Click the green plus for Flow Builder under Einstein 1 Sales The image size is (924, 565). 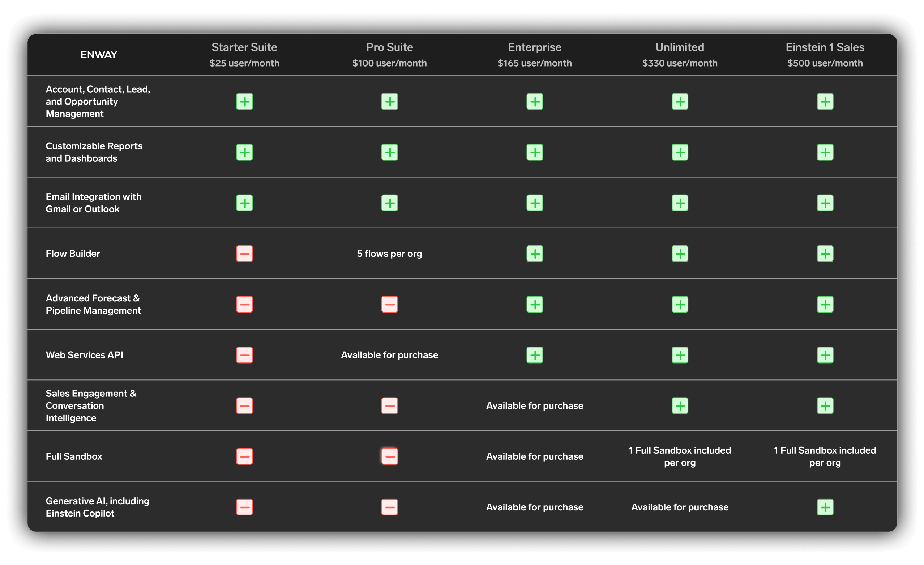(825, 254)
